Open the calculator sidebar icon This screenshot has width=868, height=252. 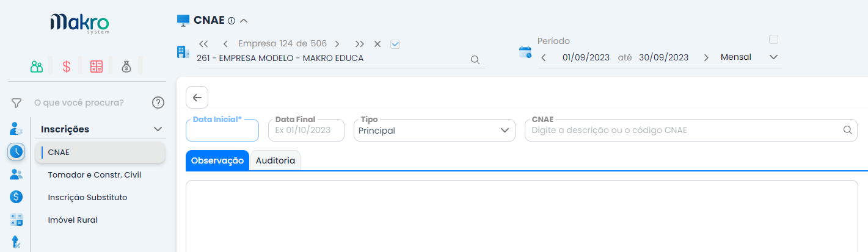click(x=16, y=220)
